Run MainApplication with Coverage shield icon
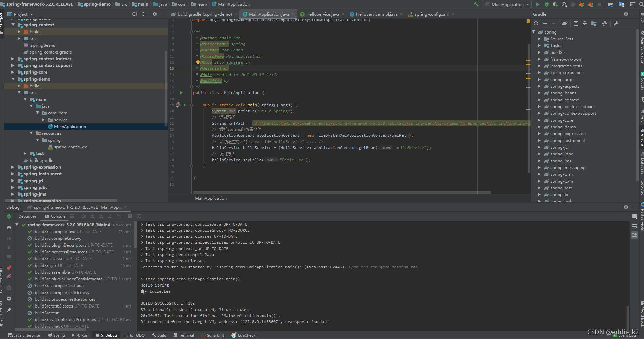The image size is (644, 339). (x=555, y=4)
